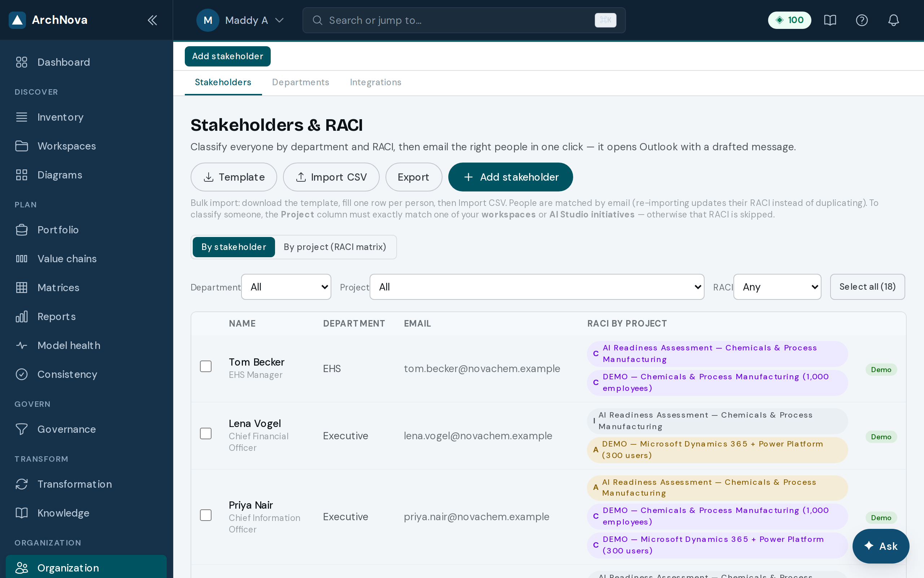Open the Portfolio section
Screen dimensions: 924x578
pyautogui.click(x=86, y=230)
